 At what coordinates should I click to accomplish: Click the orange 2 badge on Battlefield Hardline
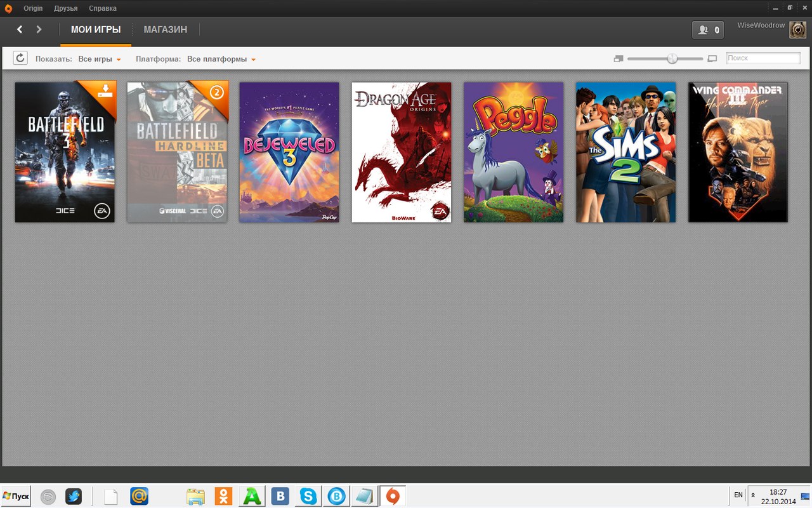217,92
